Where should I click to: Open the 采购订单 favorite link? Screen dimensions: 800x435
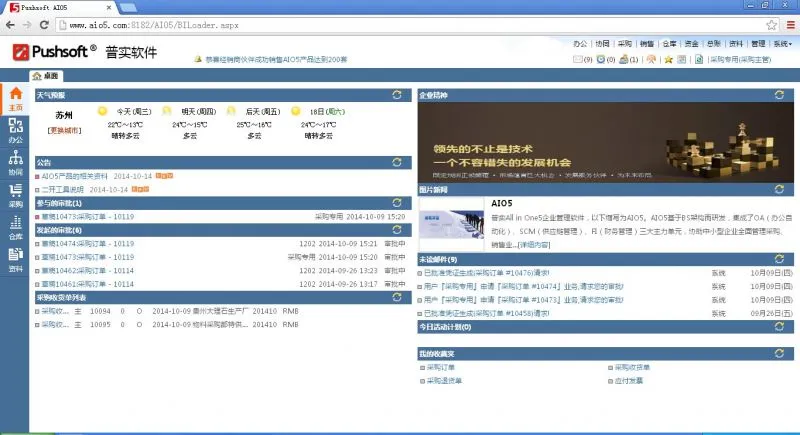441,367
